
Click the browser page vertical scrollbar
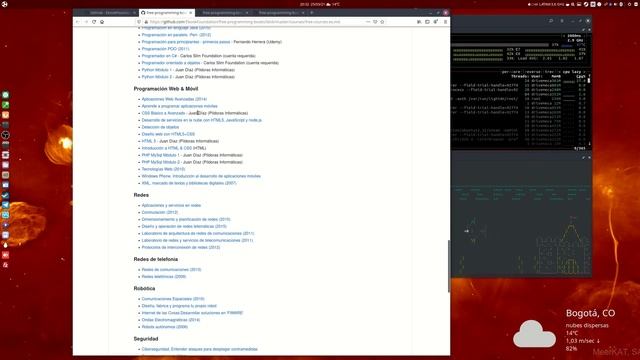pos(449,266)
